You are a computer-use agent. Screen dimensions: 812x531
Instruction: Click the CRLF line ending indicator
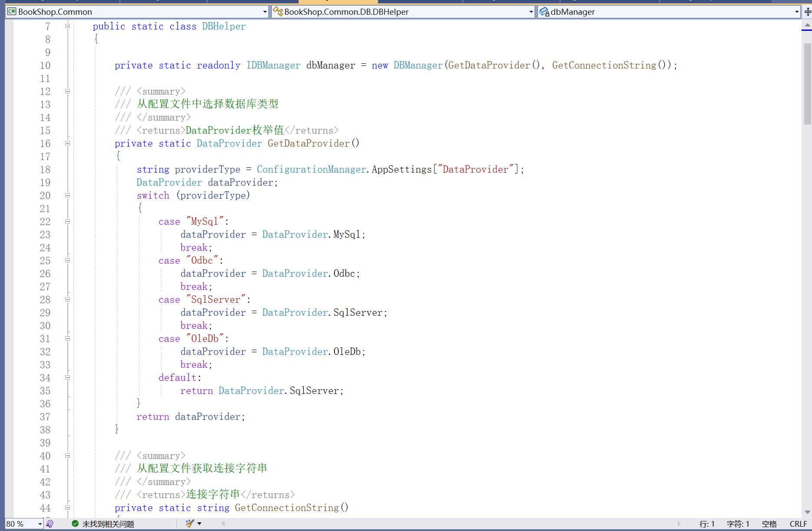coord(798,524)
